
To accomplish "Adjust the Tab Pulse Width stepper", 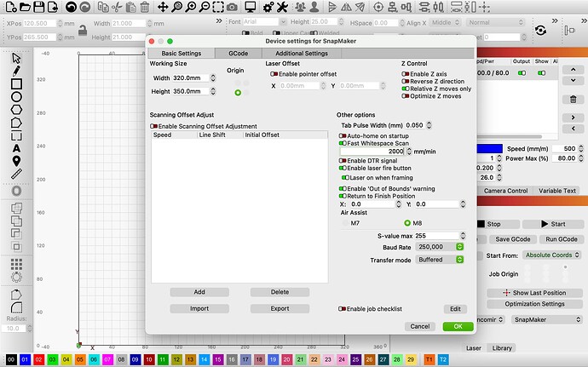I will click(429, 125).
